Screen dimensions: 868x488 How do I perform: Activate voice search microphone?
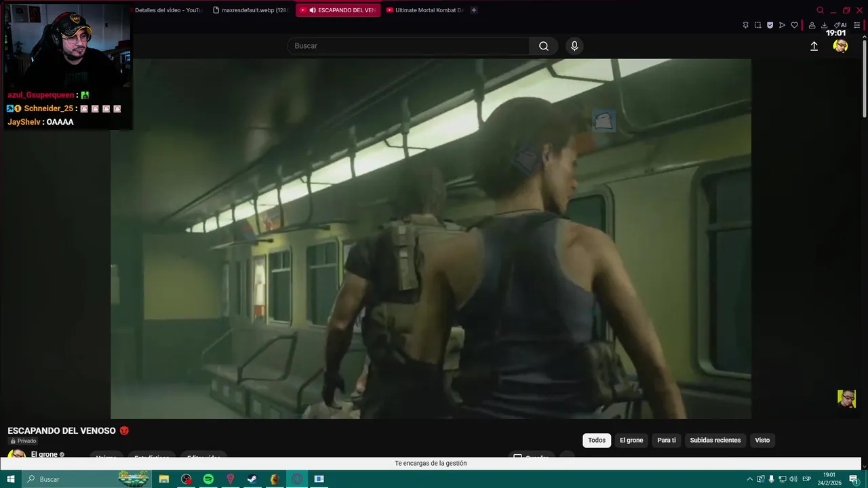[574, 46]
